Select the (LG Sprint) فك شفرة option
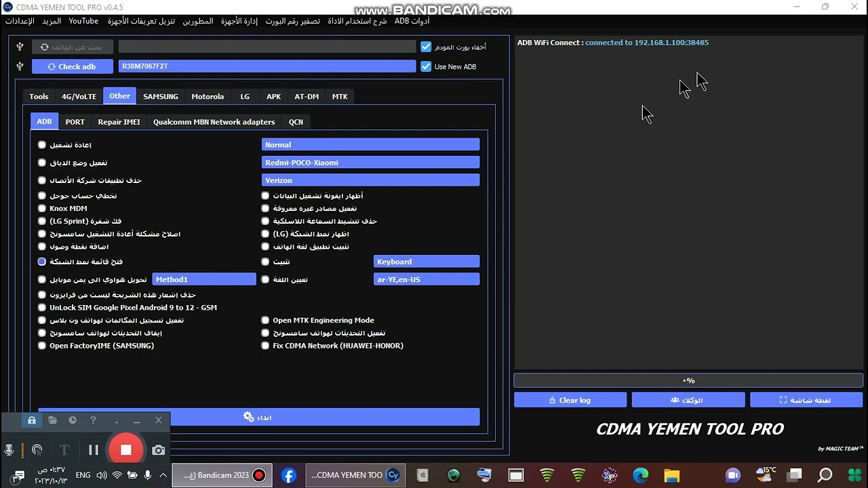The image size is (868, 488). coord(42,221)
